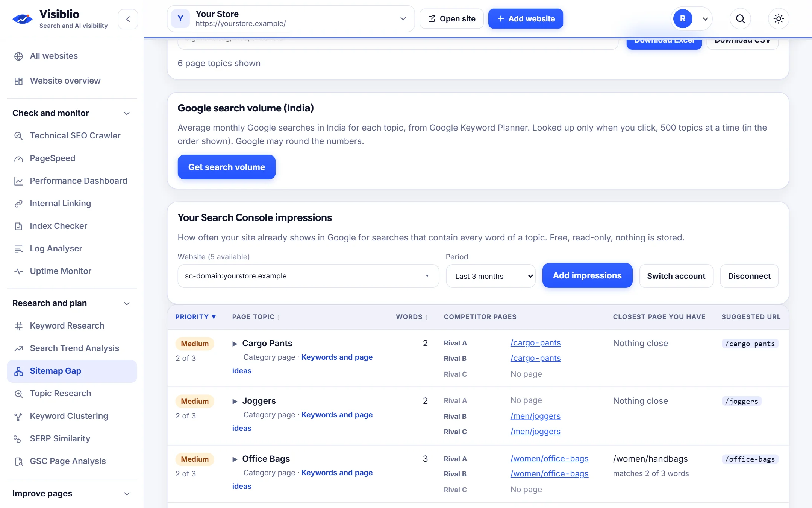Open the Period Last 3 months dropdown
The height and width of the screenshot is (508, 812).
click(491, 276)
